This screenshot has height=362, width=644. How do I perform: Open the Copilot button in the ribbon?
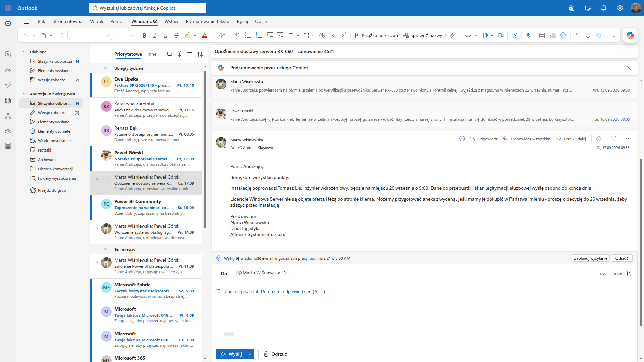pyautogui.click(x=630, y=35)
